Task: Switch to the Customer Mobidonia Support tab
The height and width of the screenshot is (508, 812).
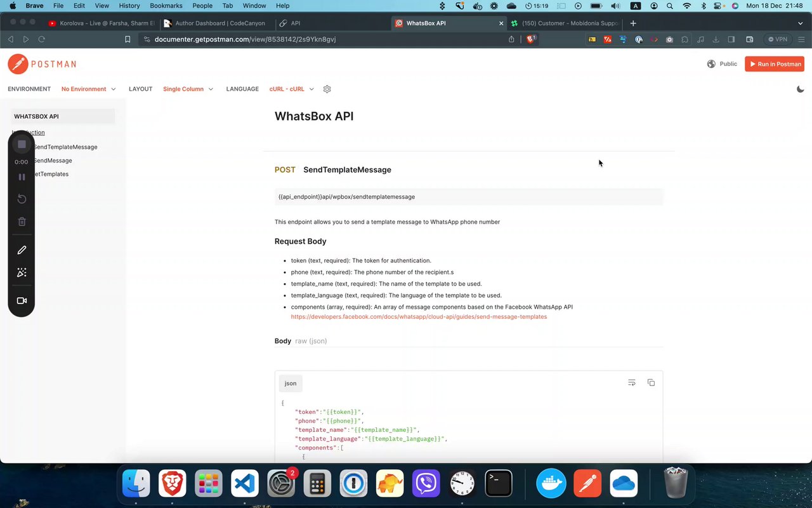Action: point(563,23)
